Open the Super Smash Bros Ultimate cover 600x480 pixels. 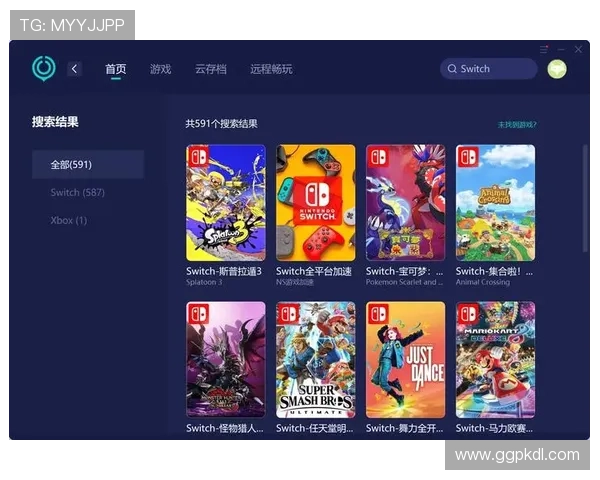point(316,359)
